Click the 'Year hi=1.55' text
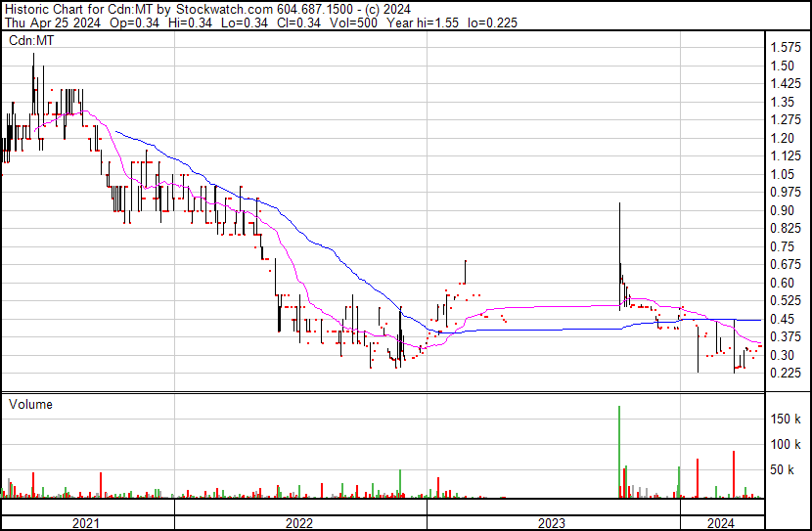This screenshot has height=531, width=812. pyautogui.click(x=423, y=22)
